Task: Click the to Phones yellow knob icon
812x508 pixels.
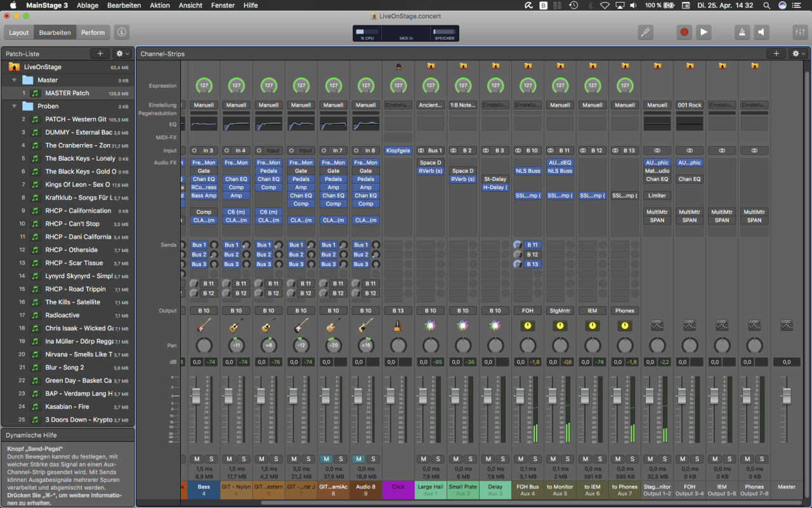Action: pos(625,326)
